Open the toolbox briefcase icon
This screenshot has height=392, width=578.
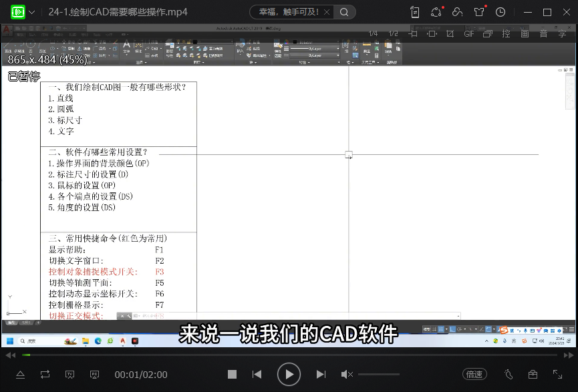tap(533, 375)
